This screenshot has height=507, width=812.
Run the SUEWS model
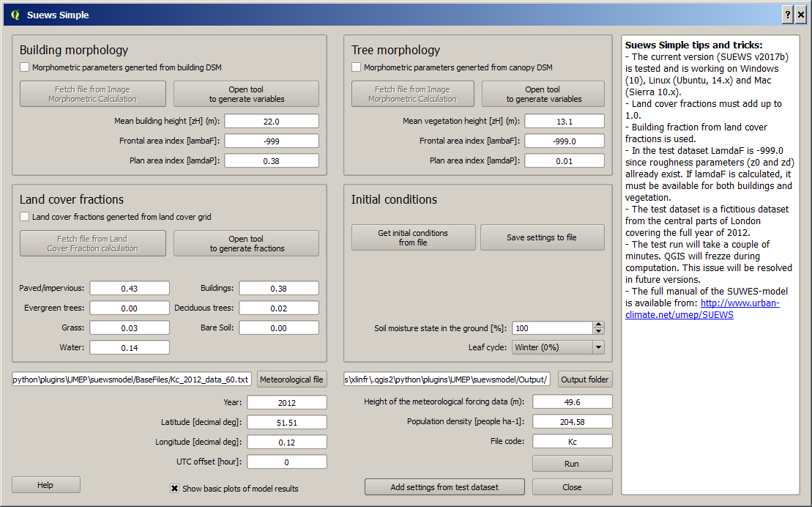(573, 464)
